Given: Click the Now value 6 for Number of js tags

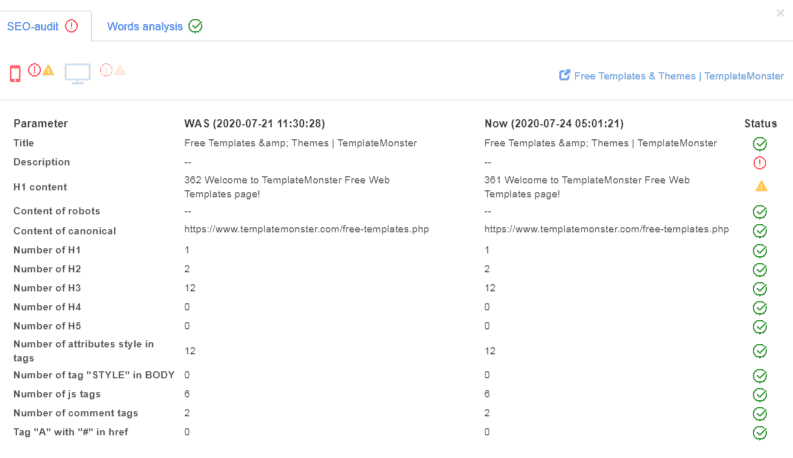Looking at the screenshot, I should point(487,394).
